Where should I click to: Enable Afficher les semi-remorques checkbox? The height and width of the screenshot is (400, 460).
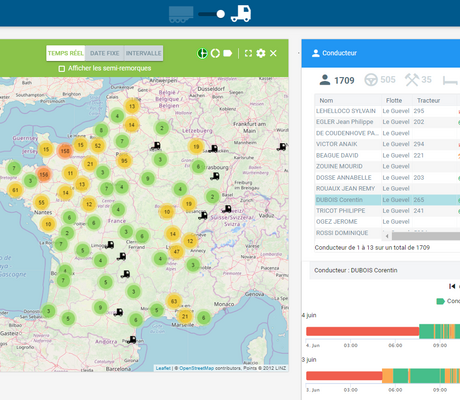tap(62, 69)
